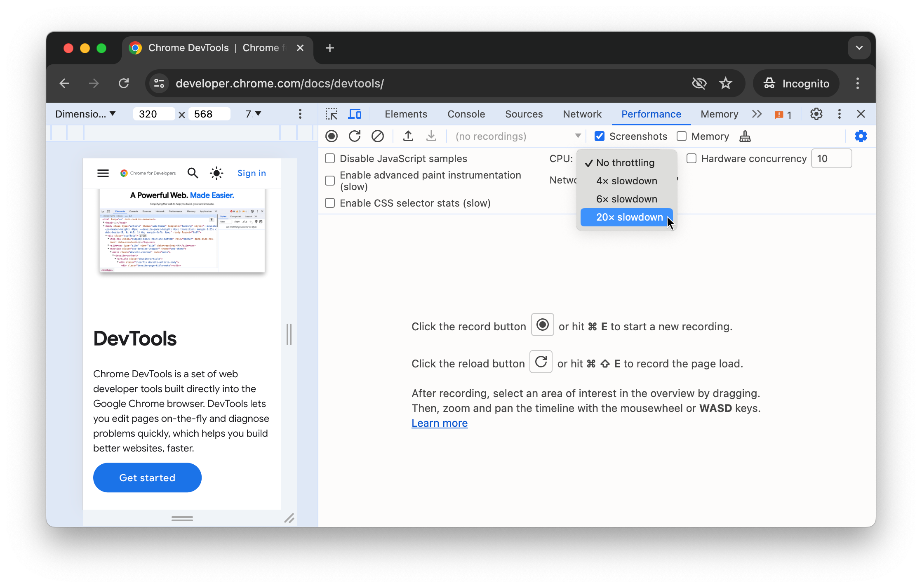
Task: Click the DevTools settings gear icon
Action: point(816,113)
